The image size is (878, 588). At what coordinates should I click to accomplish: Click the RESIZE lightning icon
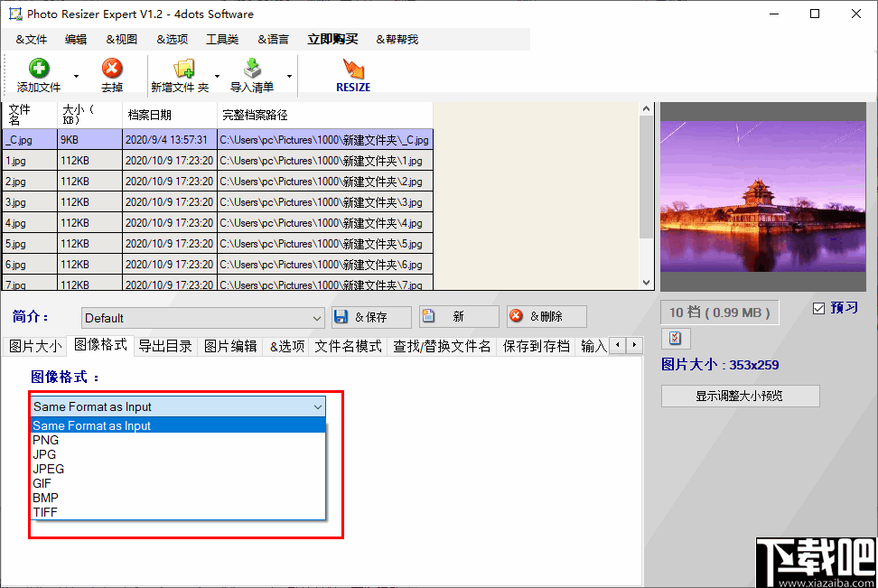click(352, 70)
